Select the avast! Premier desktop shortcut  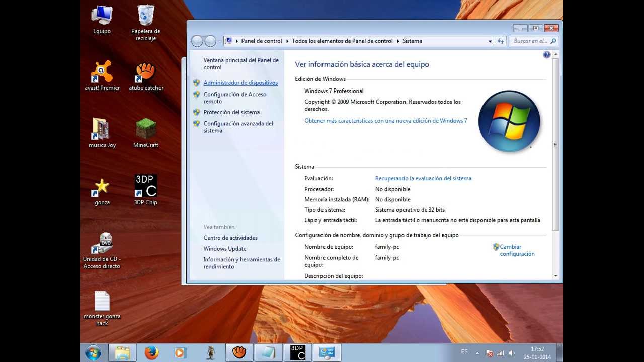pyautogui.click(x=102, y=76)
